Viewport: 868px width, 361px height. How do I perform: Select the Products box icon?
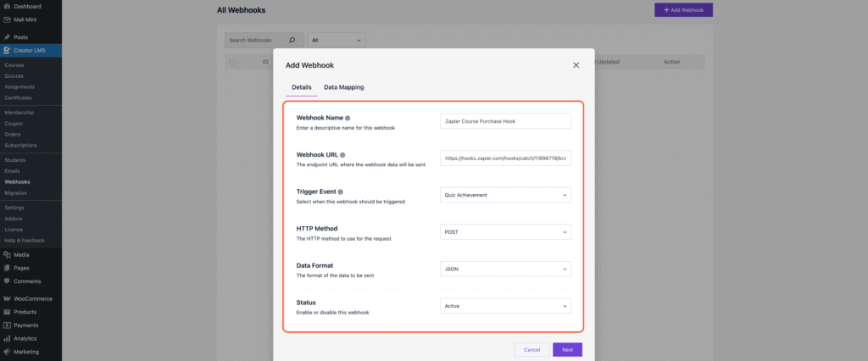[7, 312]
